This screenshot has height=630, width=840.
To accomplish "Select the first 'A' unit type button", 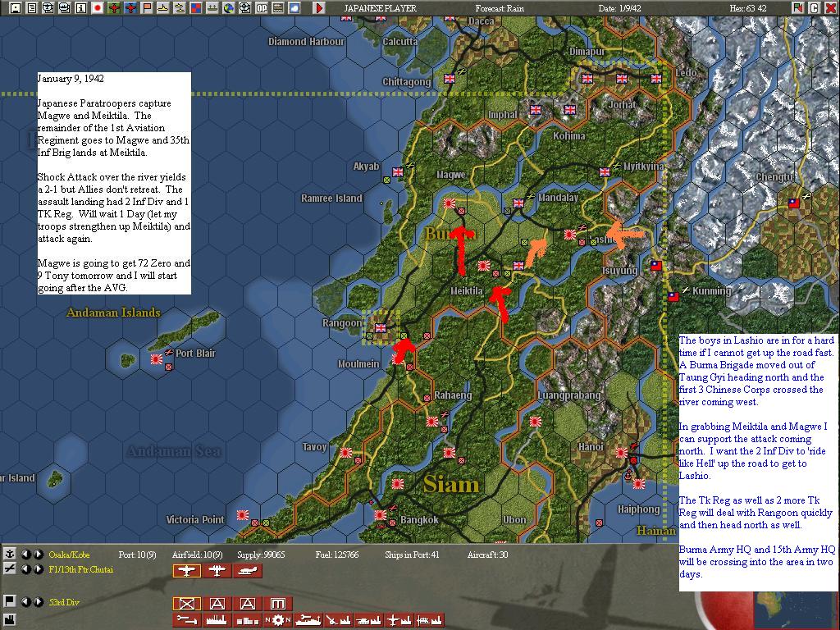I will (217, 604).
